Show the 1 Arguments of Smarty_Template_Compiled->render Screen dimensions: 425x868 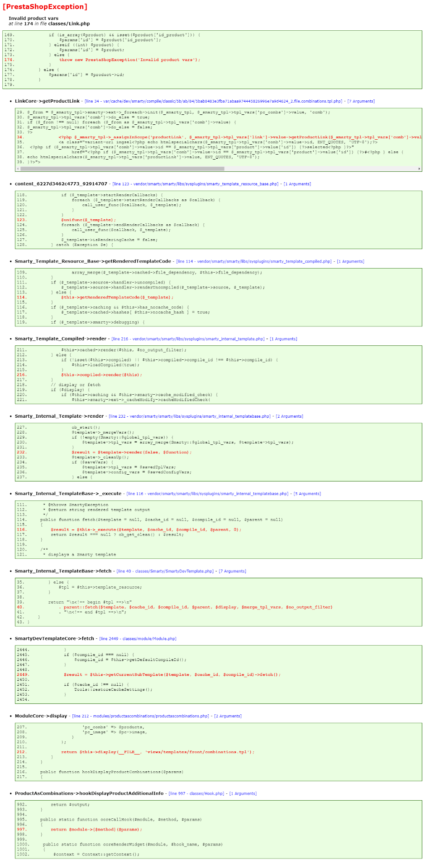pos(283,339)
